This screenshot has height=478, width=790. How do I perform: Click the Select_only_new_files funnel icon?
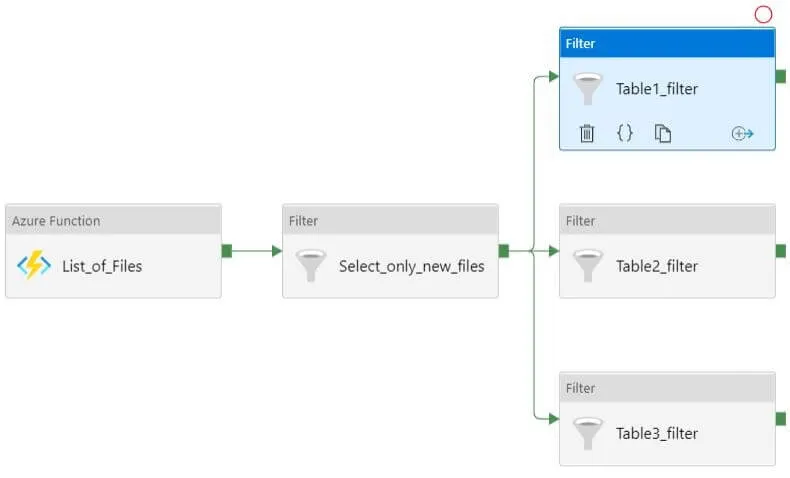(311, 266)
